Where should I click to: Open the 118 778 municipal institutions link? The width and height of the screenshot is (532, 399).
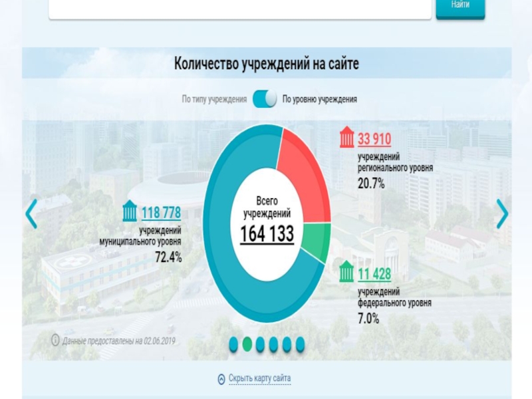pyautogui.click(x=162, y=213)
